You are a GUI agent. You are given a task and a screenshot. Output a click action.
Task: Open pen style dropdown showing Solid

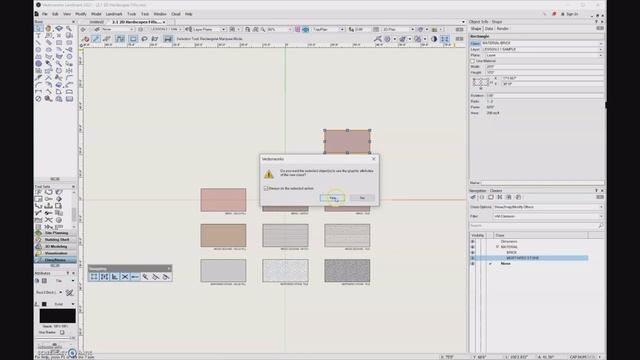(x=64, y=304)
